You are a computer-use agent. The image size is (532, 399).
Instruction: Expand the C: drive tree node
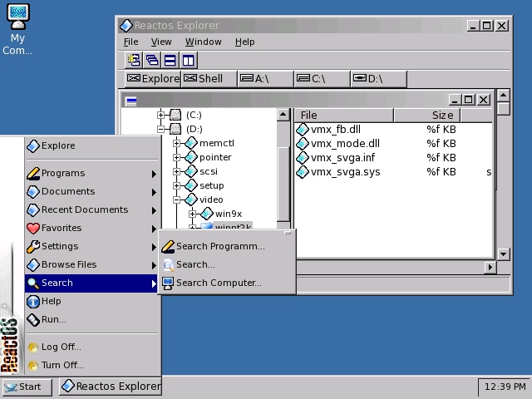[x=160, y=115]
